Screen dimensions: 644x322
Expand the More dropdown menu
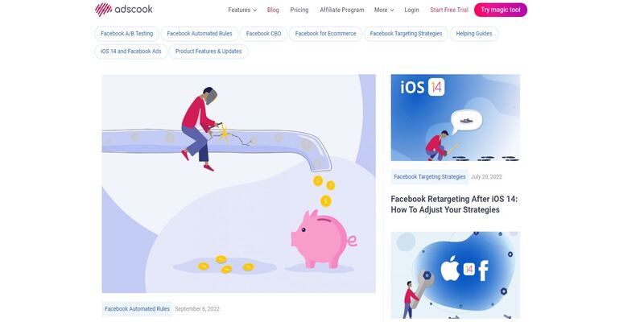pyautogui.click(x=384, y=10)
